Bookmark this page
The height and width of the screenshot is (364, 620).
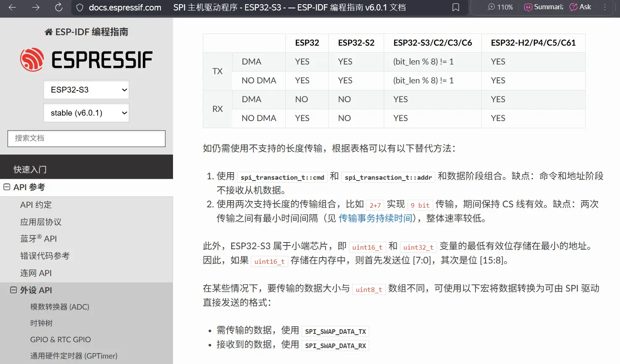pos(456,7)
